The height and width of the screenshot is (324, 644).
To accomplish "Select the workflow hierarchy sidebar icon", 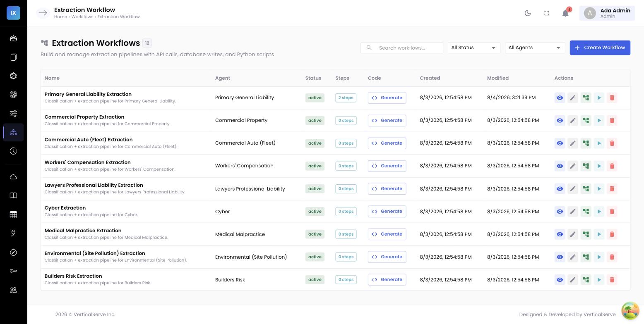I will pyautogui.click(x=13, y=132).
